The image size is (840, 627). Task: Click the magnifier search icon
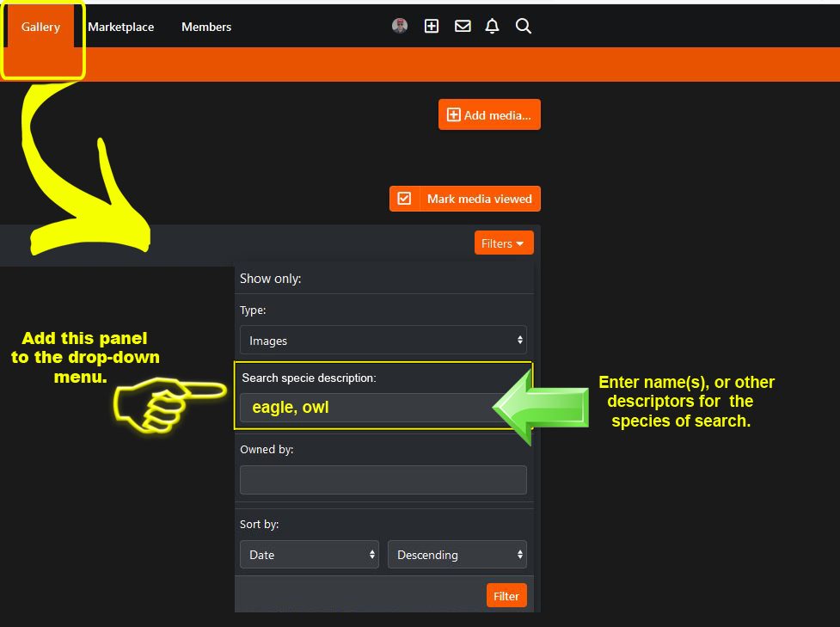[x=524, y=26]
